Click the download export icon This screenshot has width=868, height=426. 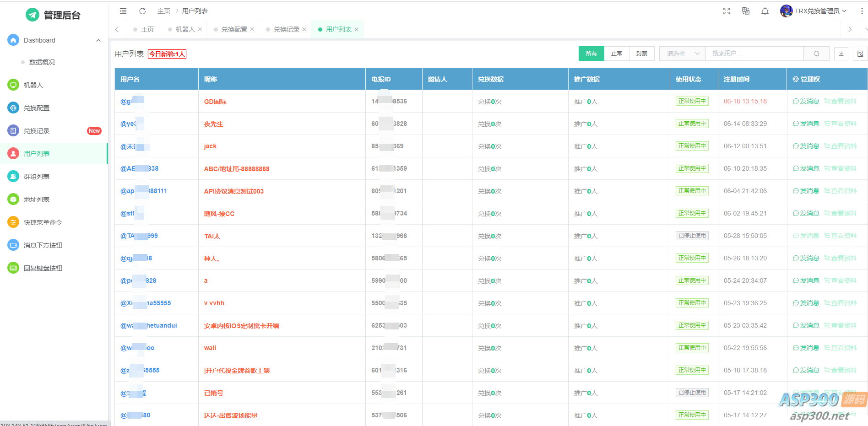(x=841, y=54)
